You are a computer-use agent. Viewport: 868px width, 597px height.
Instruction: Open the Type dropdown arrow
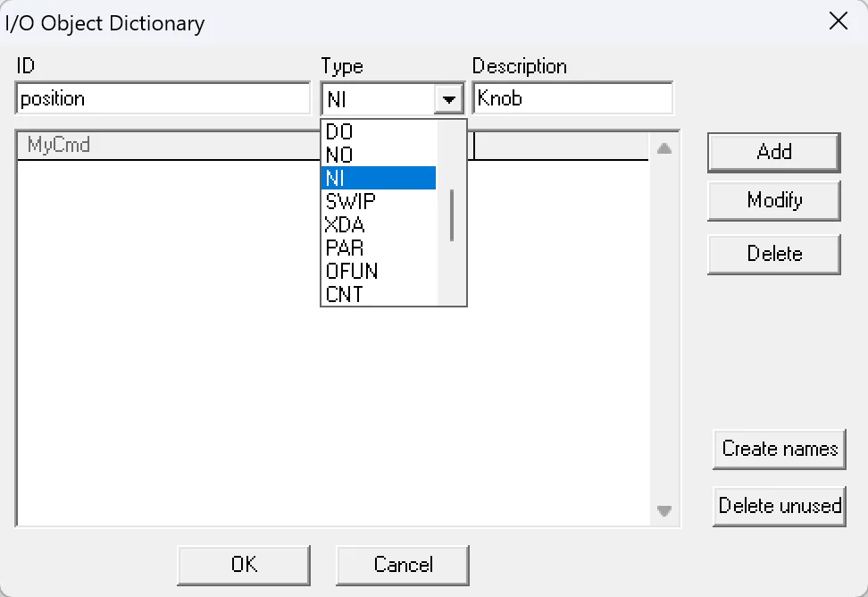(449, 98)
